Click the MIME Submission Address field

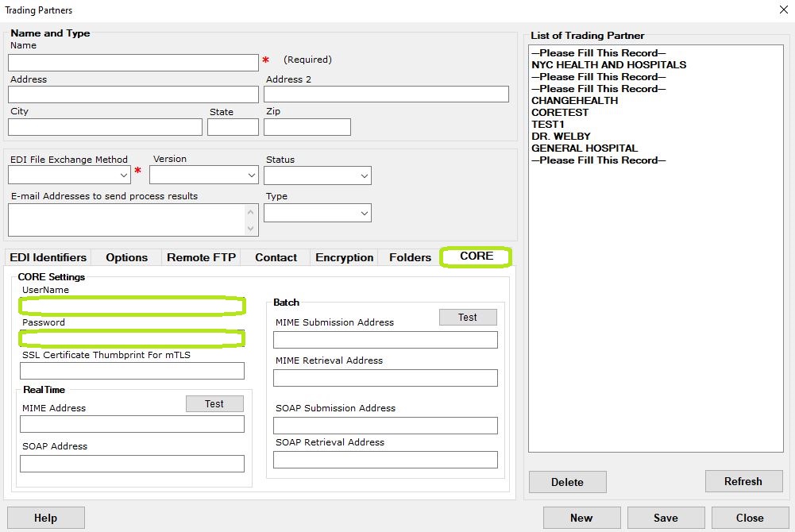(385, 340)
